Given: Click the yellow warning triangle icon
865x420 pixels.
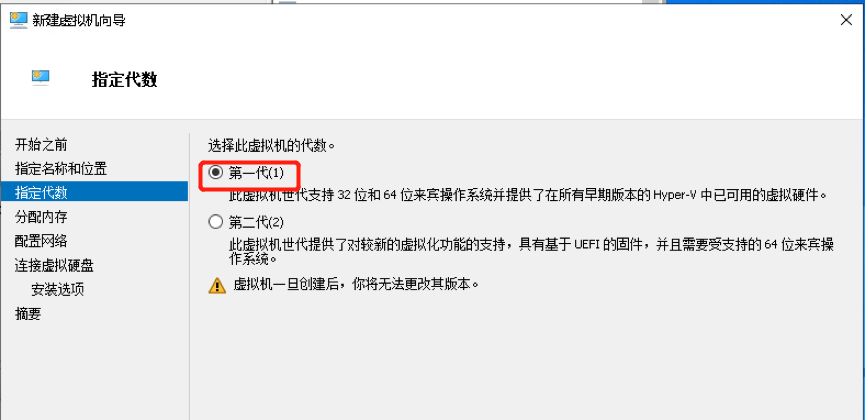Looking at the screenshot, I should click(217, 285).
